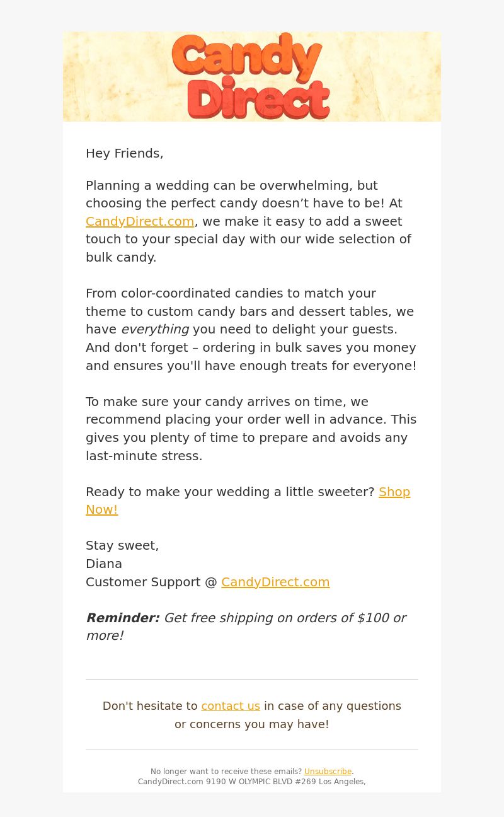The image size is (504, 817).
Task: Click the "From color-coordinated candies" sentence
Action: click(231, 293)
